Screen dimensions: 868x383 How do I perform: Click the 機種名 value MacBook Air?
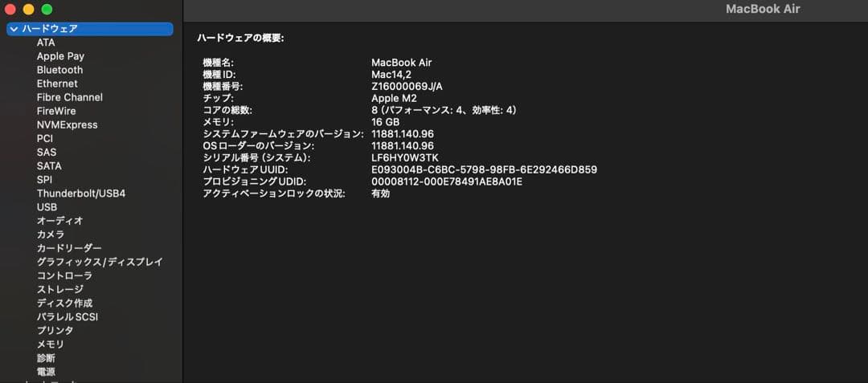pyautogui.click(x=401, y=63)
